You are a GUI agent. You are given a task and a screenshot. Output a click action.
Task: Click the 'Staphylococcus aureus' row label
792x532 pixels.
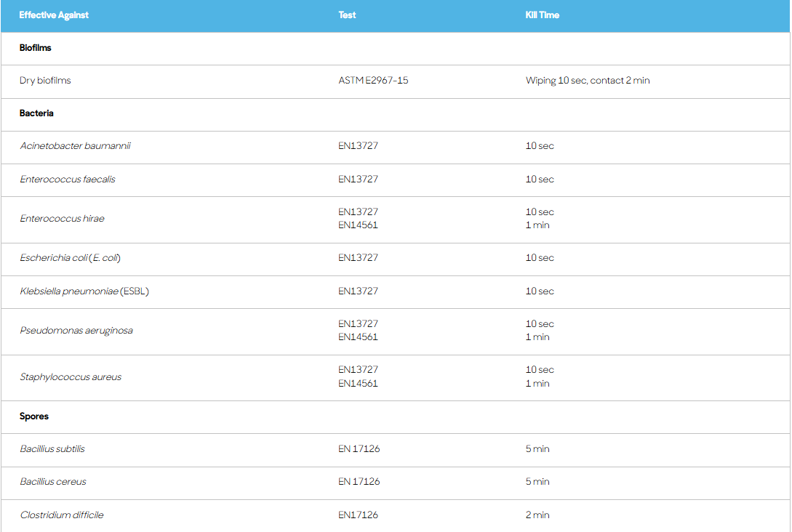pos(71,377)
